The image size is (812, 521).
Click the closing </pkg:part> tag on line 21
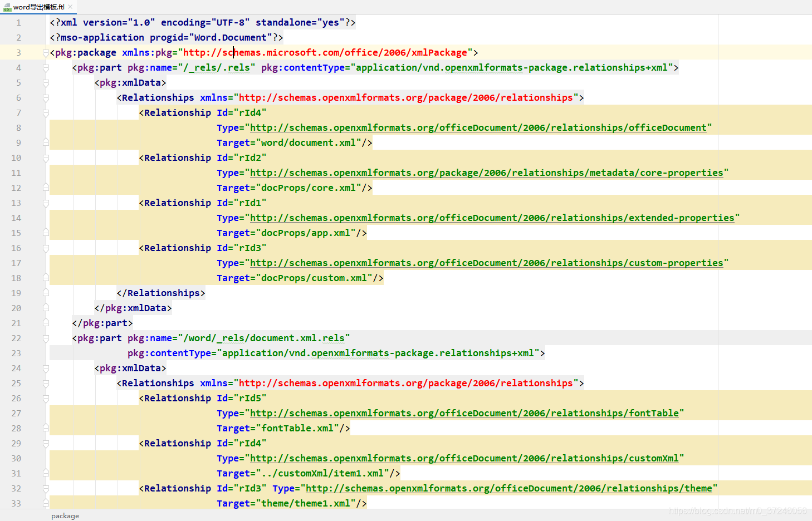102,323
